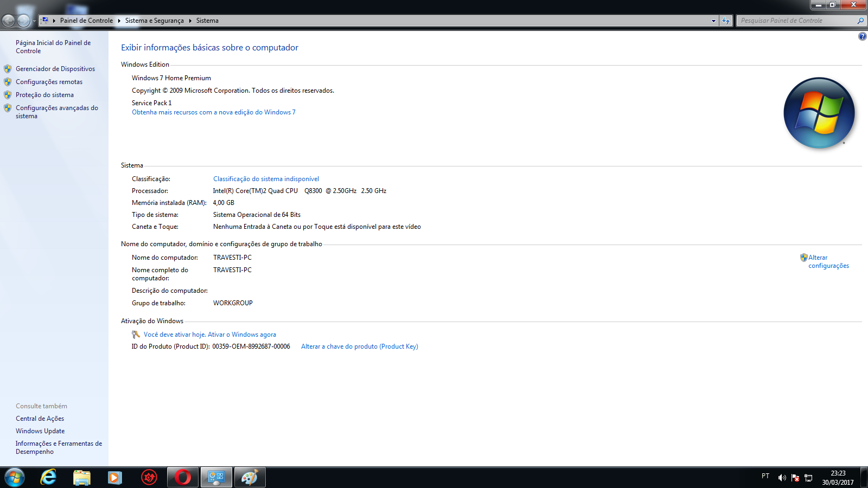Open Action Center flag icon in tray
Screen dimensions: 868x488
795,478
